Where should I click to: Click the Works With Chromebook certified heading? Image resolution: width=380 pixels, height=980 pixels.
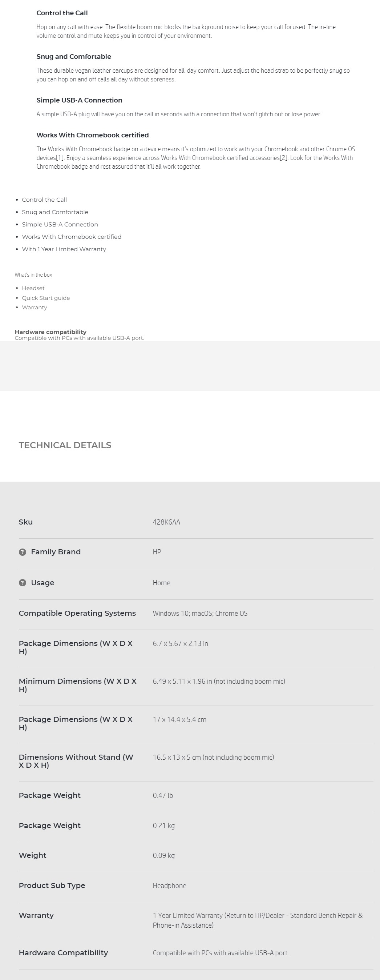click(92, 135)
